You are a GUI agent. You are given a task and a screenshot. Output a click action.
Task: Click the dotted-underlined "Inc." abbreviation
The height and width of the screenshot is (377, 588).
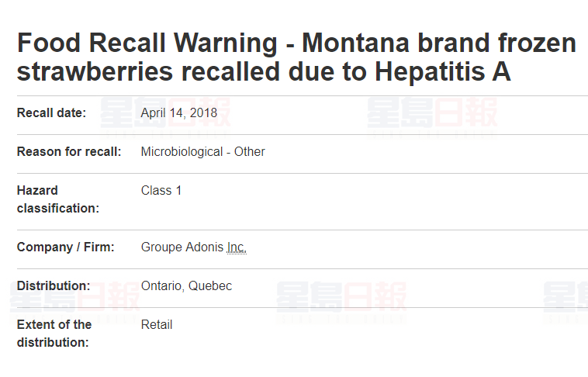237,247
